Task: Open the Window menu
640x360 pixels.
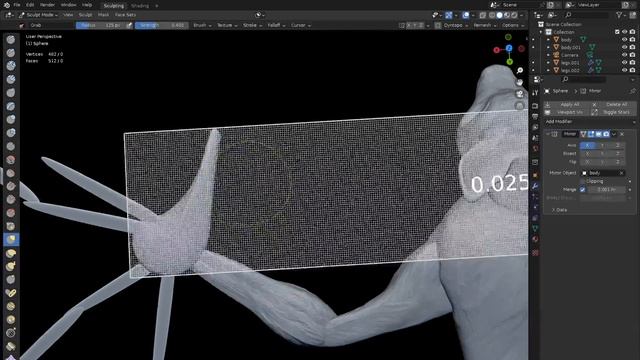Action: point(68,5)
